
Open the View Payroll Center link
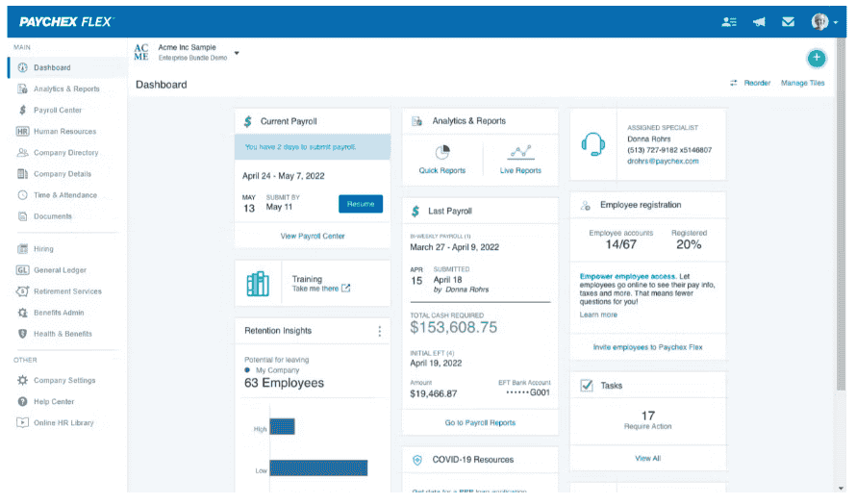point(313,237)
